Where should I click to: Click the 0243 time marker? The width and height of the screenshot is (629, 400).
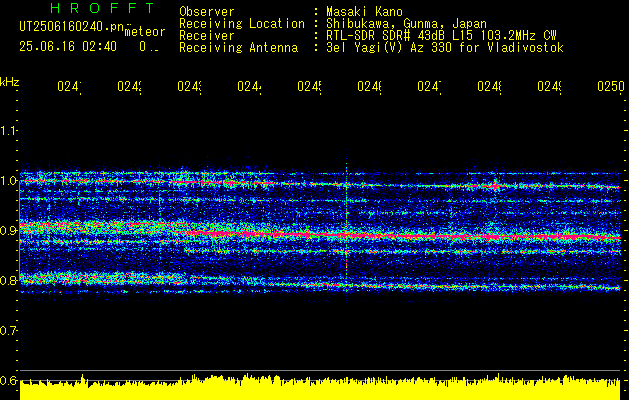pos(189,86)
